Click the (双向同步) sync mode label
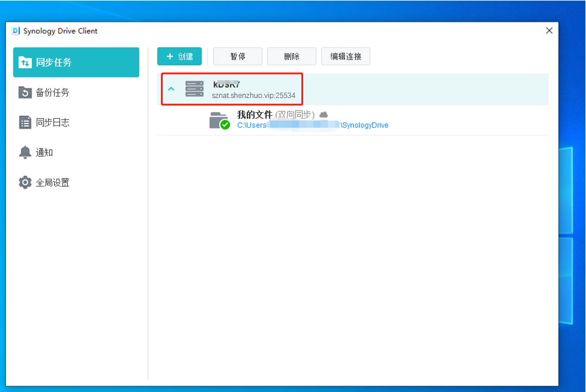This screenshot has height=392, width=586. (x=295, y=114)
